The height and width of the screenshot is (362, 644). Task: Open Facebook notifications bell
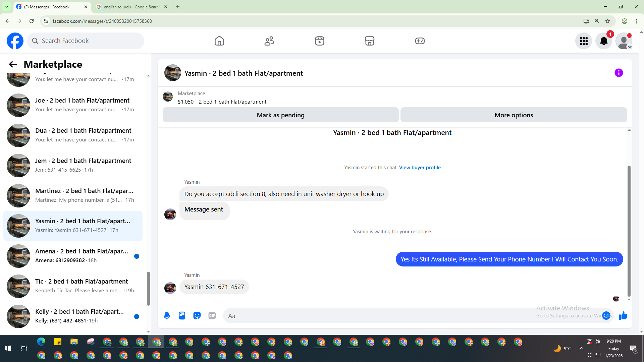coord(603,41)
